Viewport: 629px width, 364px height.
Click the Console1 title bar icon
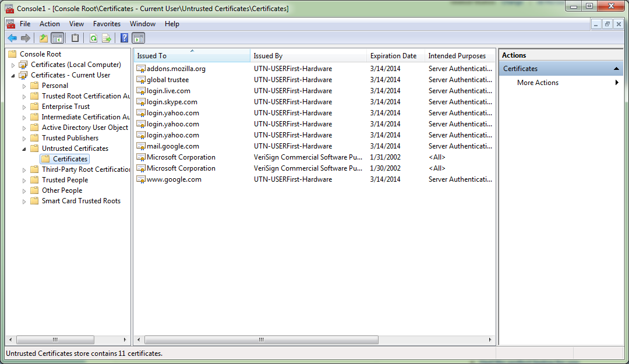(x=9, y=8)
